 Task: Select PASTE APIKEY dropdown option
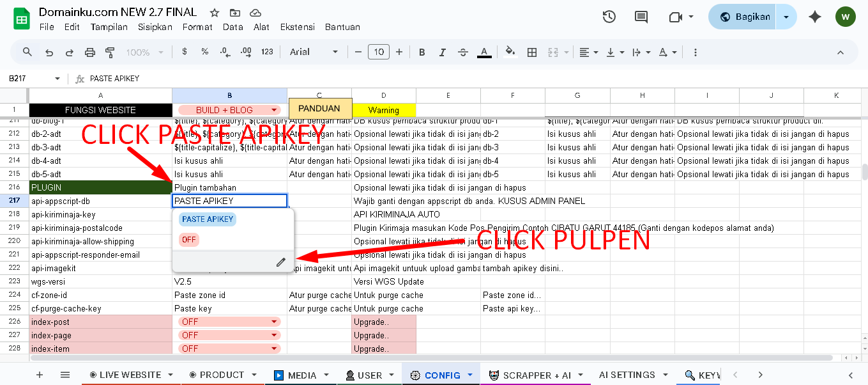coord(208,219)
